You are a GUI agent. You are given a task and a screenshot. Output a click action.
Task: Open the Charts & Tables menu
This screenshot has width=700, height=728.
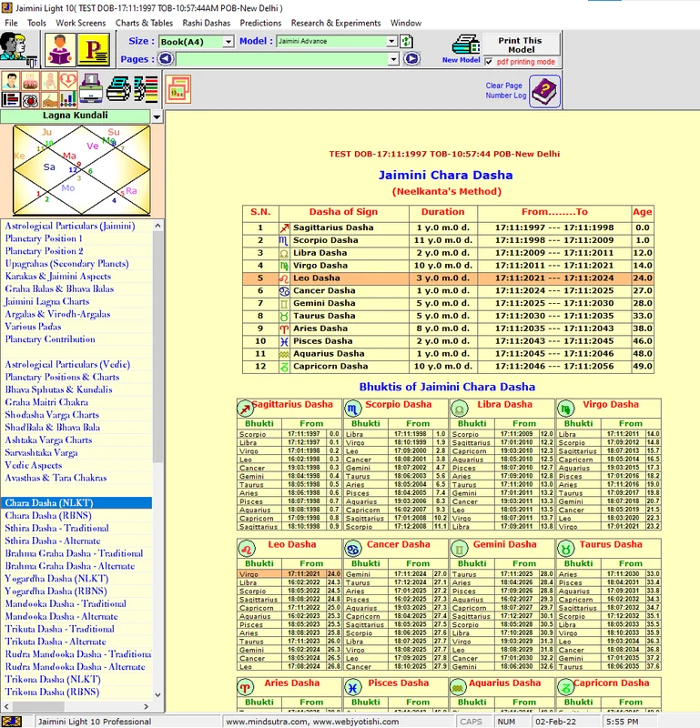144,23
